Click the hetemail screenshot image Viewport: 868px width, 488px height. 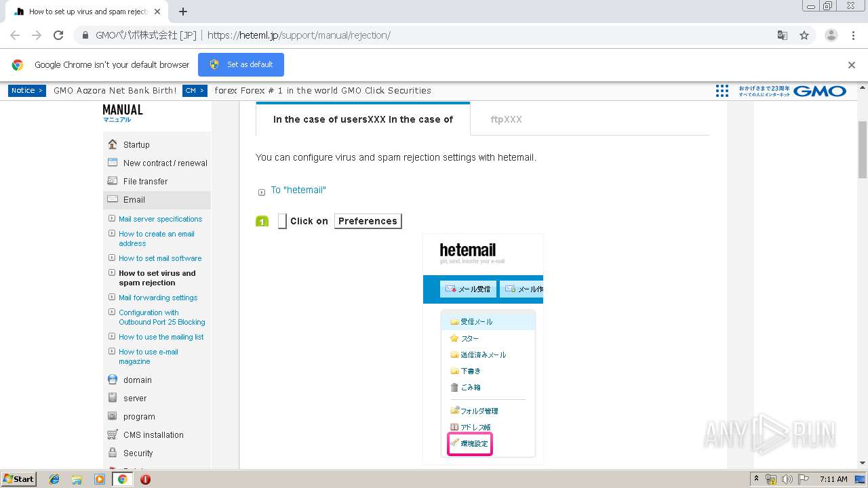click(x=483, y=348)
